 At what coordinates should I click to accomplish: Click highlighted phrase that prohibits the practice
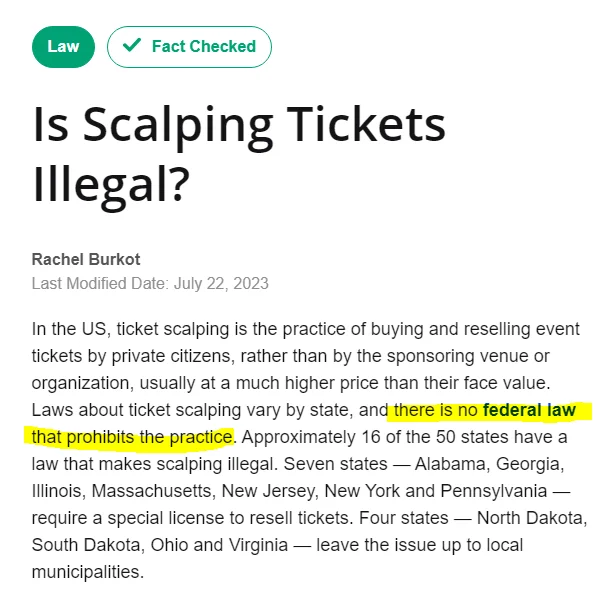[x=132, y=437]
